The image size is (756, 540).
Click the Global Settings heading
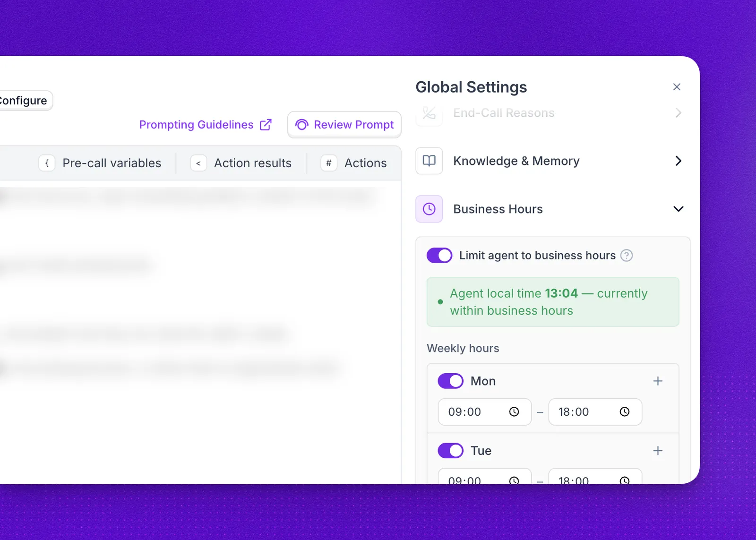(x=471, y=87)
